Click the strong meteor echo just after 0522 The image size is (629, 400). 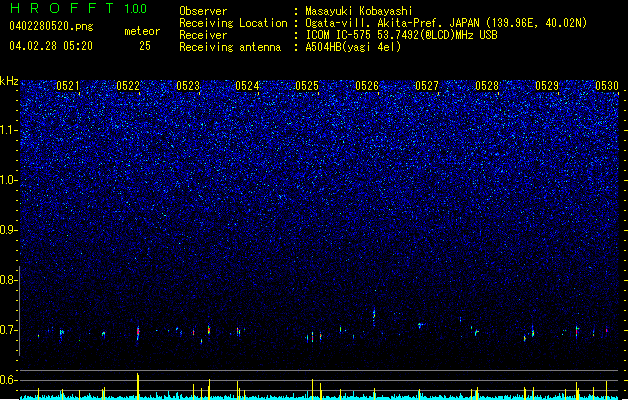138,333
